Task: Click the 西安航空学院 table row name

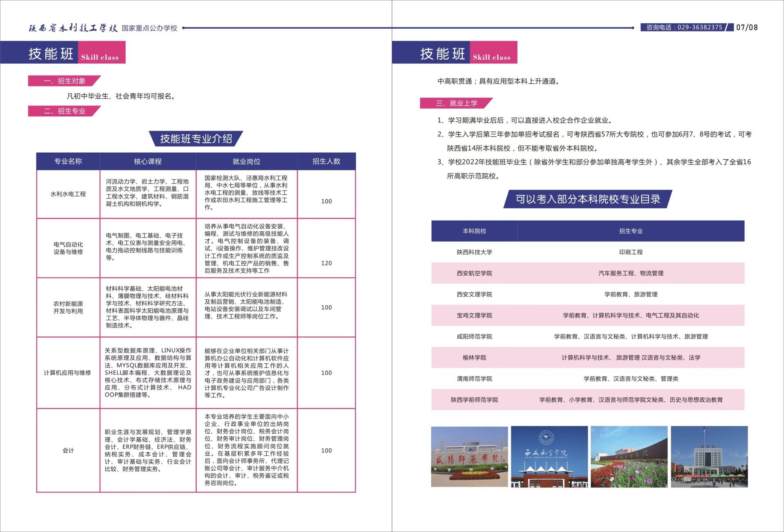Action: (474, 274)
